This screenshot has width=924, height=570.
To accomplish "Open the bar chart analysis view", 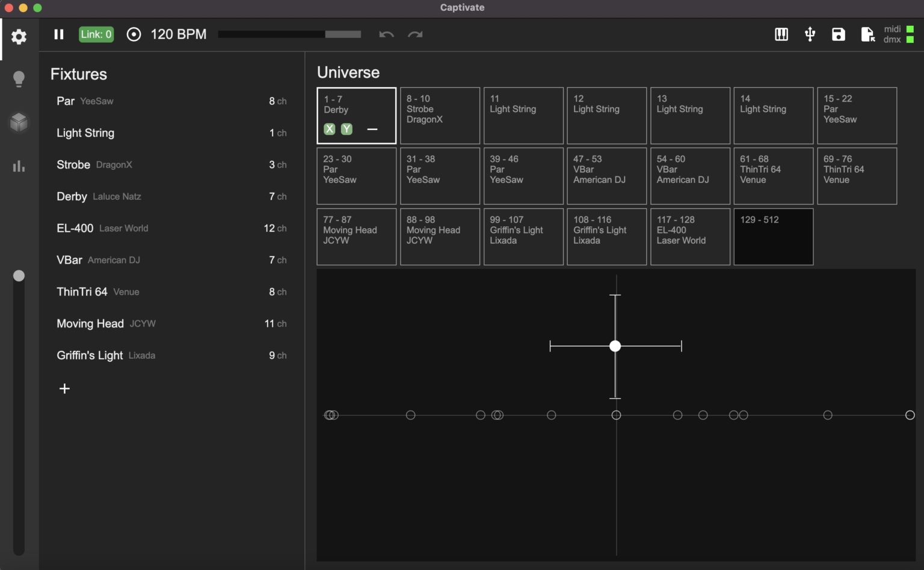I will (19, 166).
